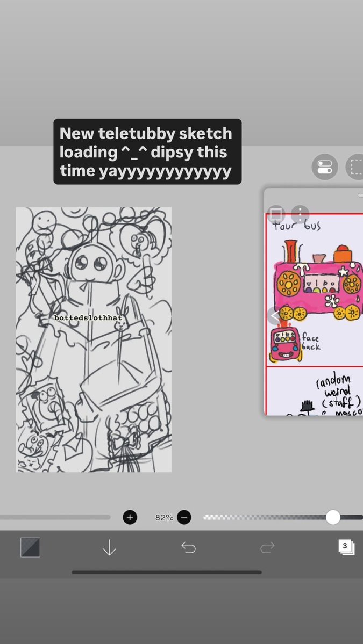Image resolution: width=363 pixels, height=644 pixels.
Task: Click the opacity slider handle
Action: click(x=333, y=517)
